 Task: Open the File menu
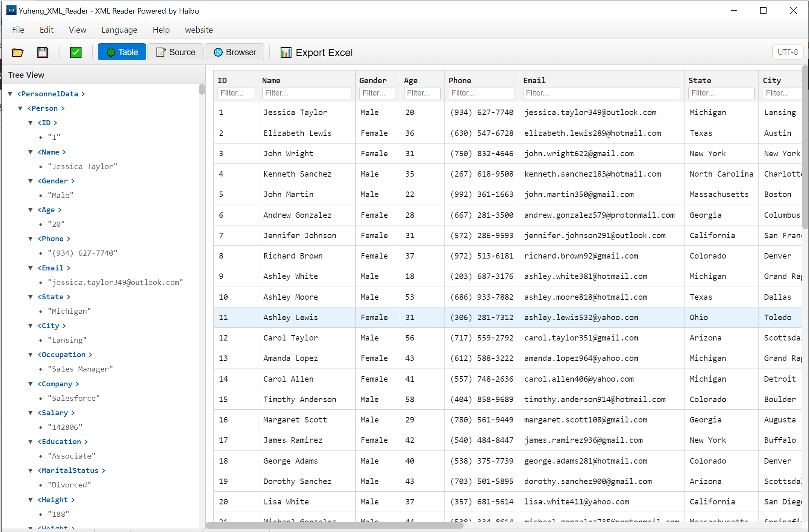point(18,30)
